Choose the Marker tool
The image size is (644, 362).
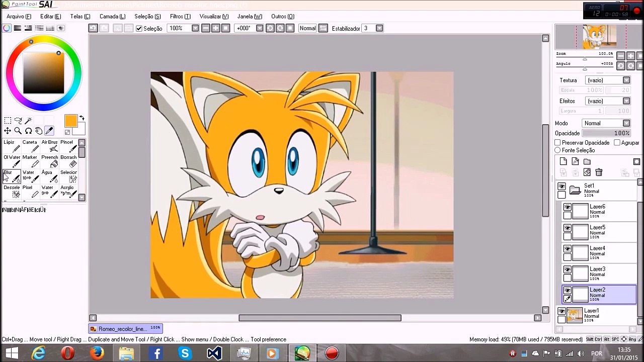tap(31, 161)
